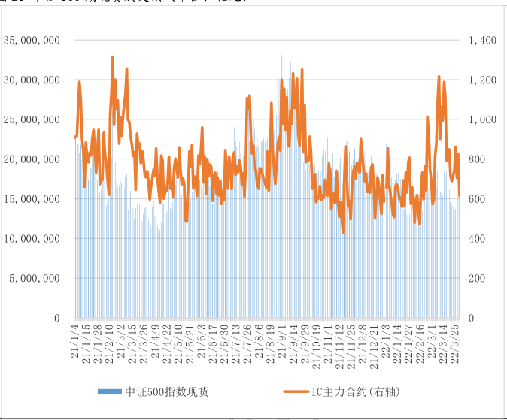Click date label 22/1/3
Image resolution: width=507 pixels, height=420 pixels.
386,341
